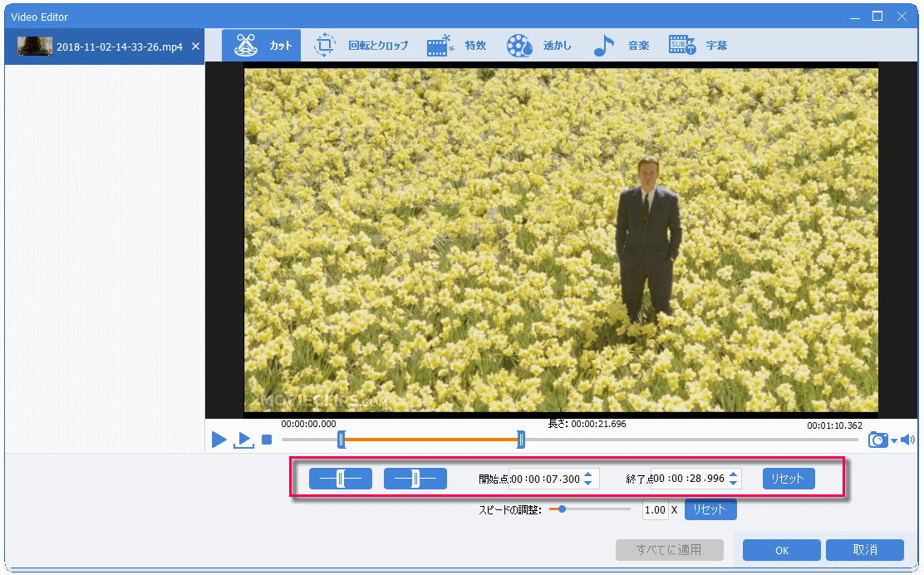This screenshot has height=575, width=924.
Task: Confirm edits with the OK button
Action: click(781, 550)
